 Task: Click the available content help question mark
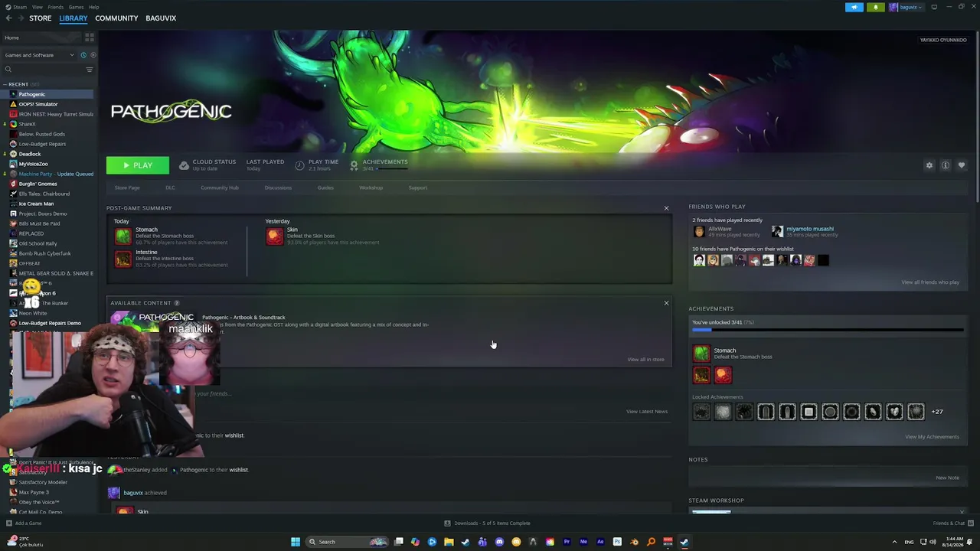177,303
